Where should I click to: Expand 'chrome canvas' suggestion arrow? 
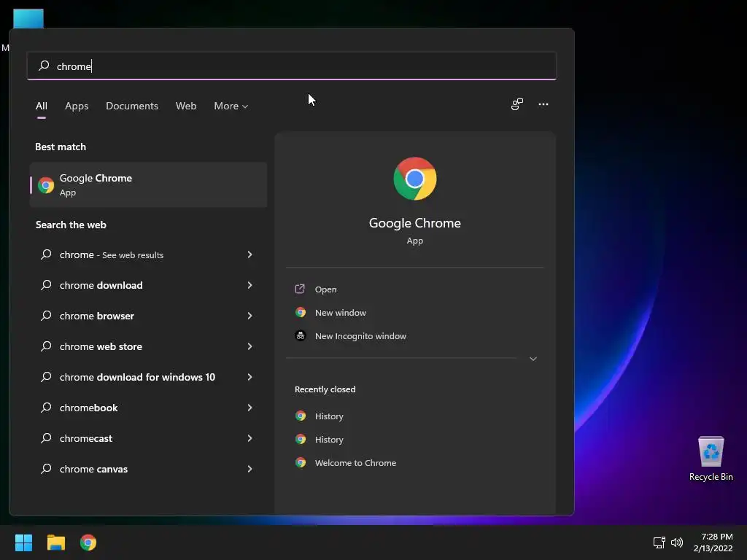point(249,469)
